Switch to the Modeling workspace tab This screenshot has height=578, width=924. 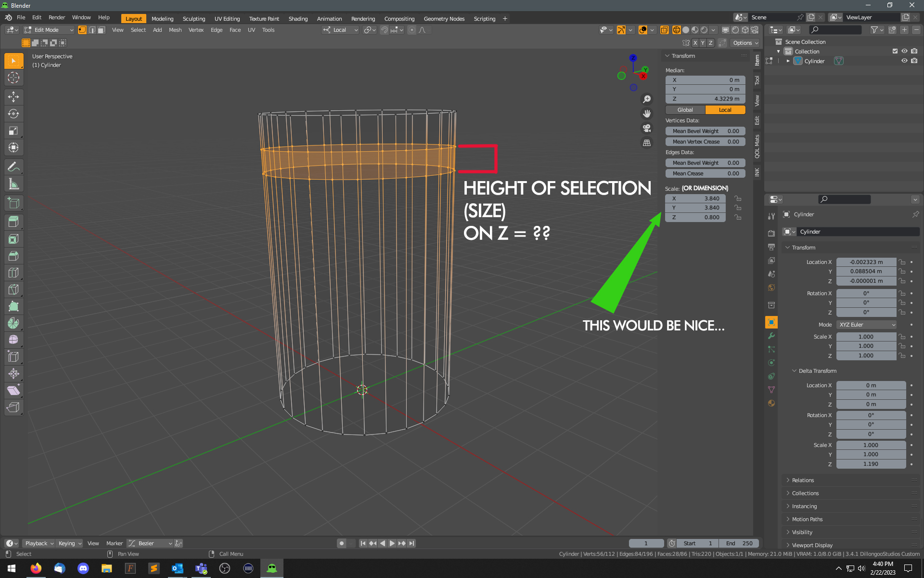coord(162,19)
